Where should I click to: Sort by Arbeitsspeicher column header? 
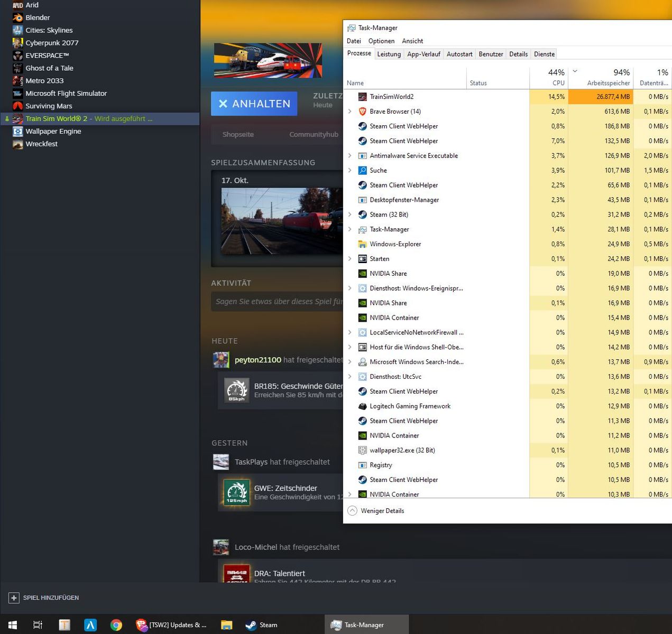(x=601, y=77)
